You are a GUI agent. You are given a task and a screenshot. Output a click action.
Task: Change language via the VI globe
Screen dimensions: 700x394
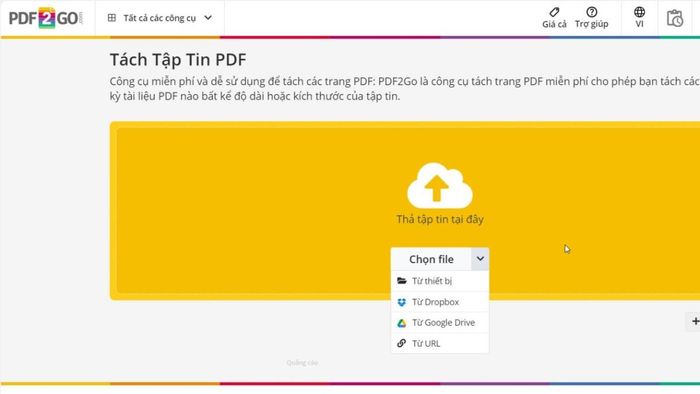(639, 18)
